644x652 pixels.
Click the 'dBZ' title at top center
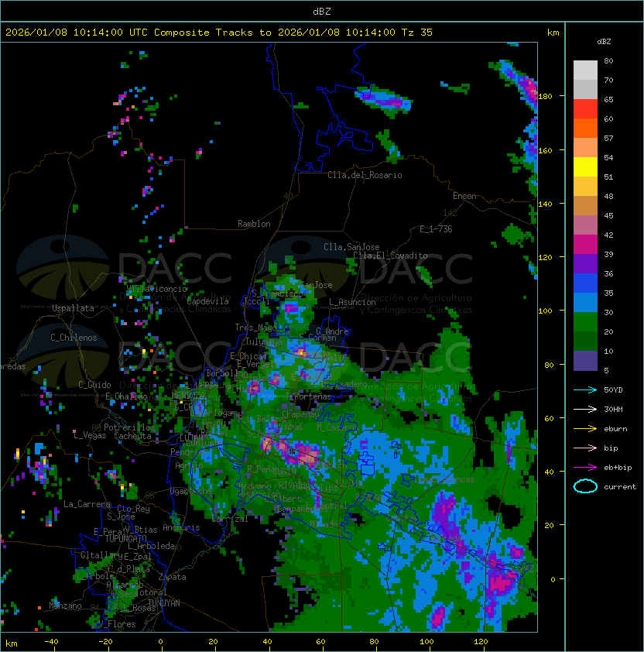click(x=322, y=12)
